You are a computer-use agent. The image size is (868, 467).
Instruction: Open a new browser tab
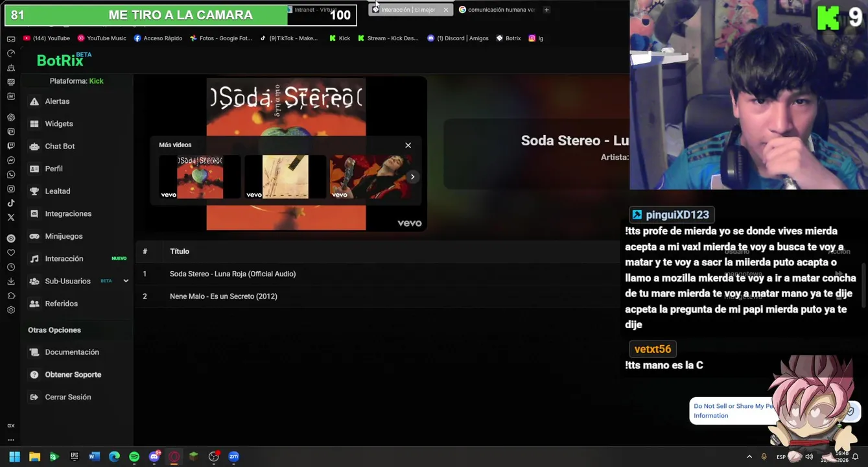tap(546, 10)
